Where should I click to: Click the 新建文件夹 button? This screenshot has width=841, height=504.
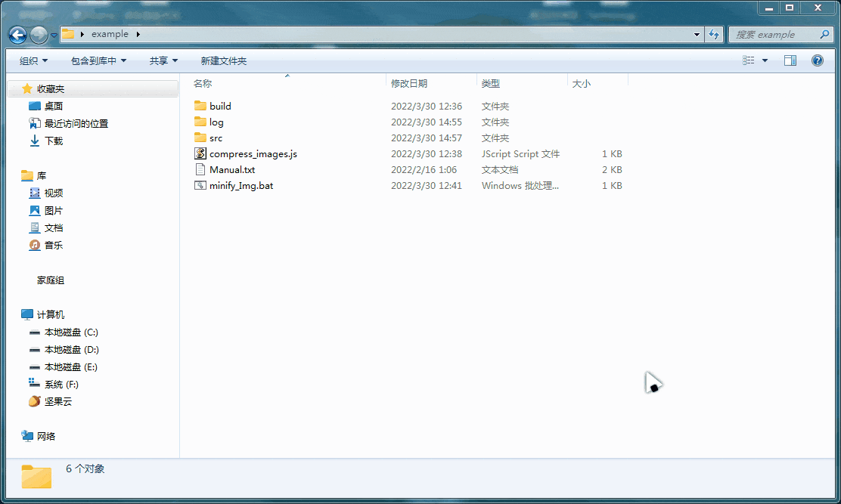tap(224, 60)
